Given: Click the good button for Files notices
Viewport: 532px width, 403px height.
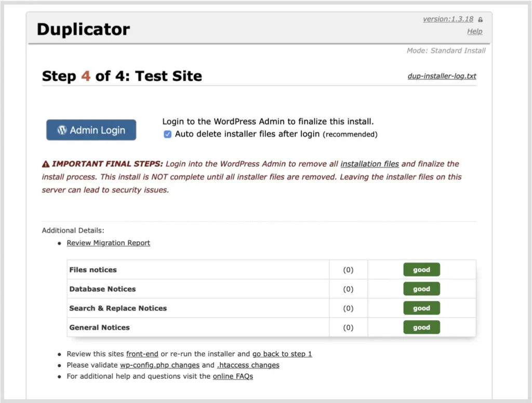Looking at the screenshot, I should click(x=421, y=269).
